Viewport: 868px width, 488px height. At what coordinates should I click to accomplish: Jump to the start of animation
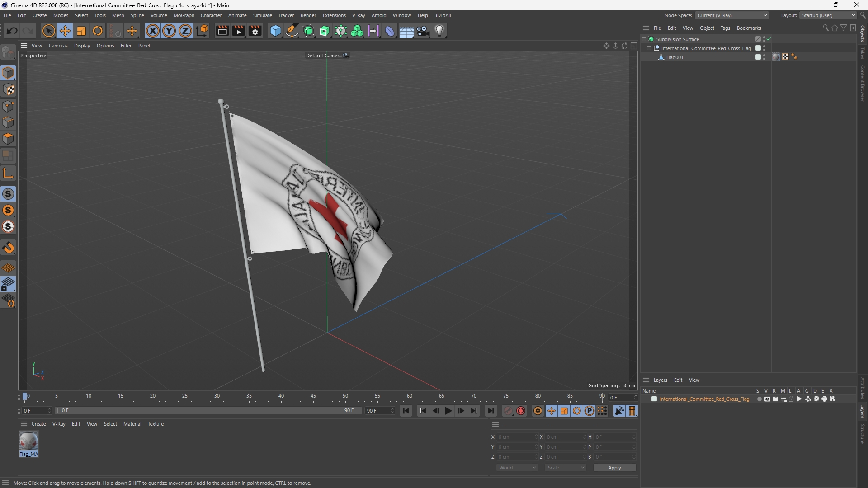tap(406, 411)
